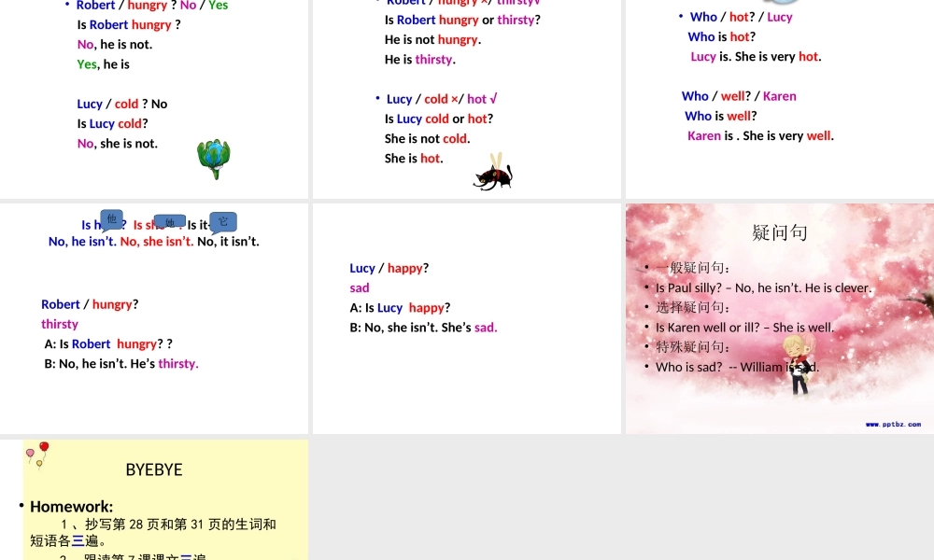The height and width of the screenshot is (560, 934).
Task: Select 'Is Lucy cold or hot?' sentence
Action: [438, 119]
